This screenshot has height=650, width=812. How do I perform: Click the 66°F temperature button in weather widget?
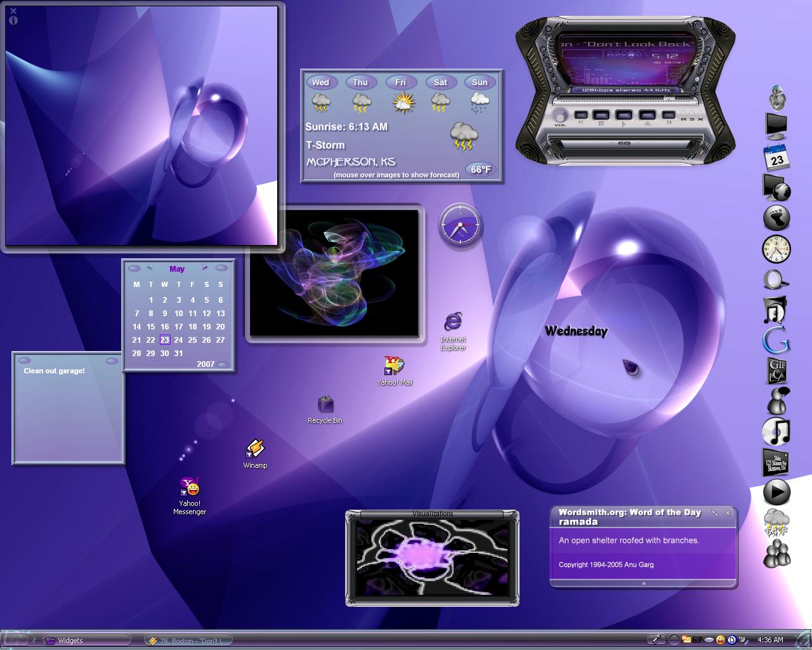coord(480,169)
